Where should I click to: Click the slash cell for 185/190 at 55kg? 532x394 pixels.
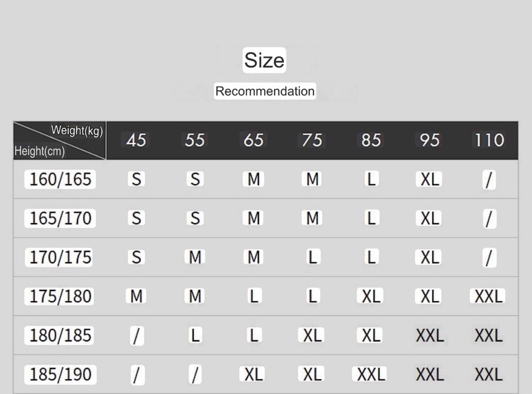coord(195,374)
